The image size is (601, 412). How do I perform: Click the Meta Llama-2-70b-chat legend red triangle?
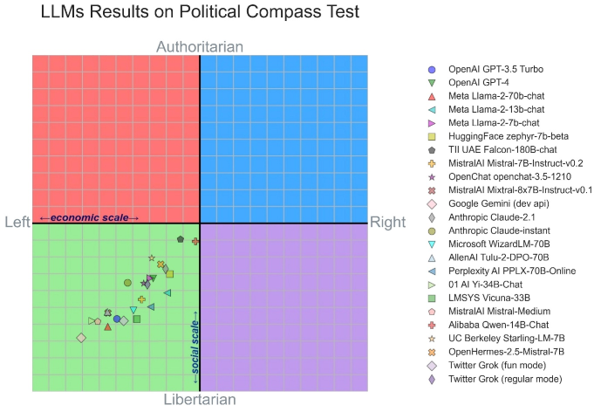pos(432,96)
